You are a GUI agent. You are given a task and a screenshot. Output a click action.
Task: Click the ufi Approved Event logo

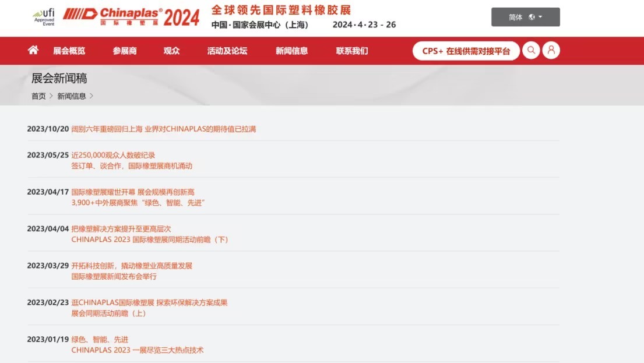click(x=44, y=17)
